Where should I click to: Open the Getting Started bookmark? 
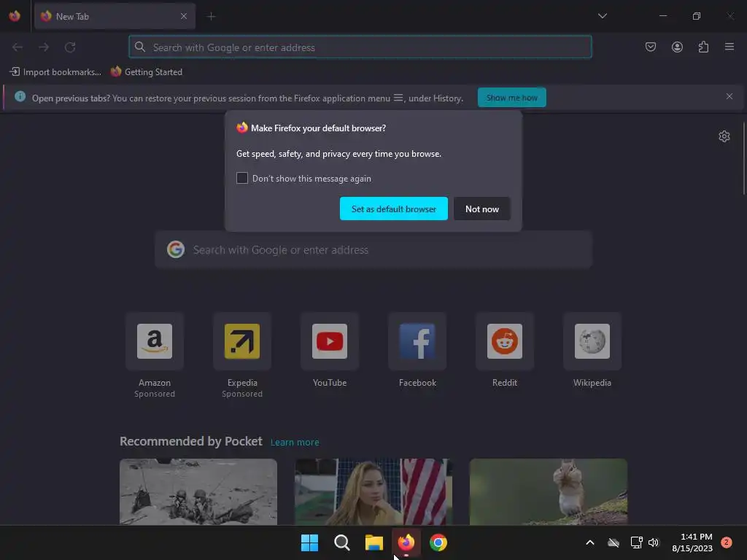[x=147, y=72]
